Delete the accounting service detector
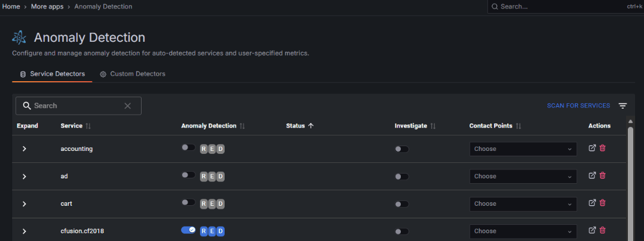644x241 pixels. click(x=602, y=148)
